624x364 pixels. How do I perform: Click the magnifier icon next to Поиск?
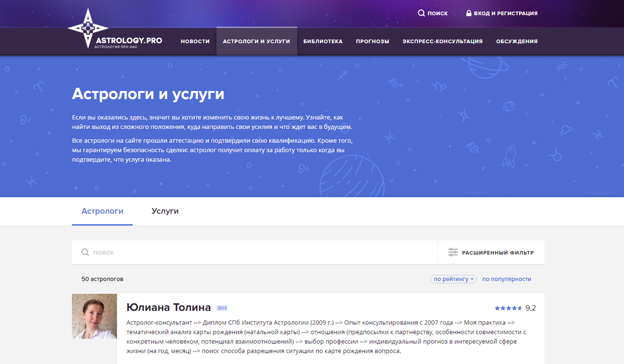coord(421,13)
